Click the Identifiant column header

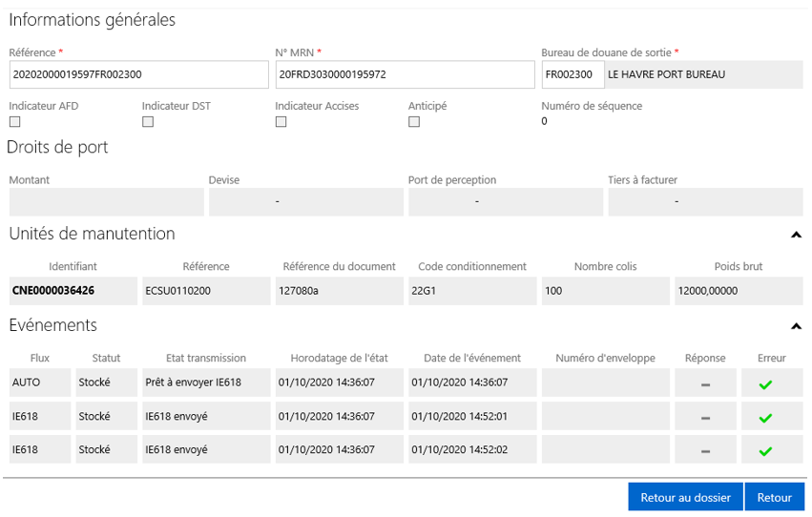click(73, 266)
